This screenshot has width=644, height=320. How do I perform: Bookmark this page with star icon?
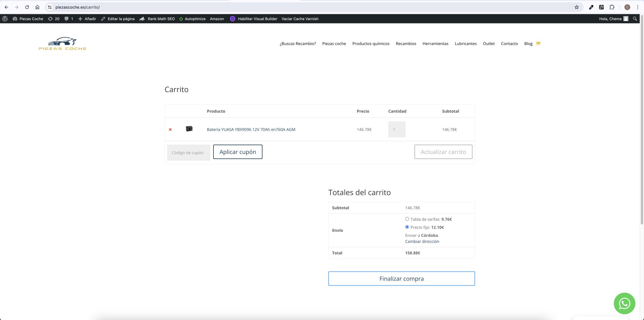[576, 7]
